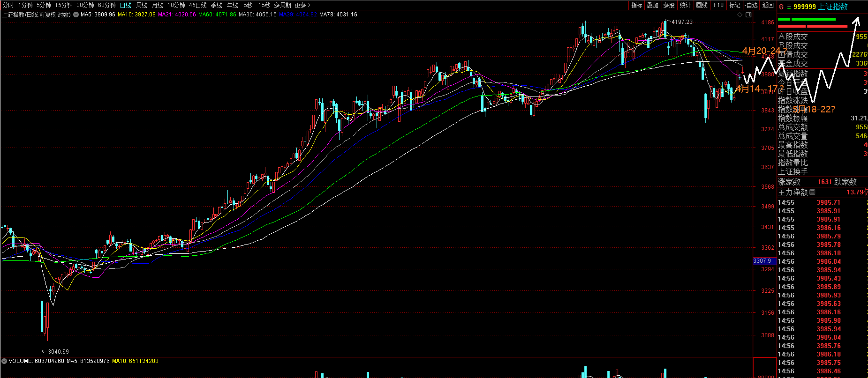Click the 3307.9 price label on the axis
The width and height of the screenshot is (868, 378).
point(762,261)
